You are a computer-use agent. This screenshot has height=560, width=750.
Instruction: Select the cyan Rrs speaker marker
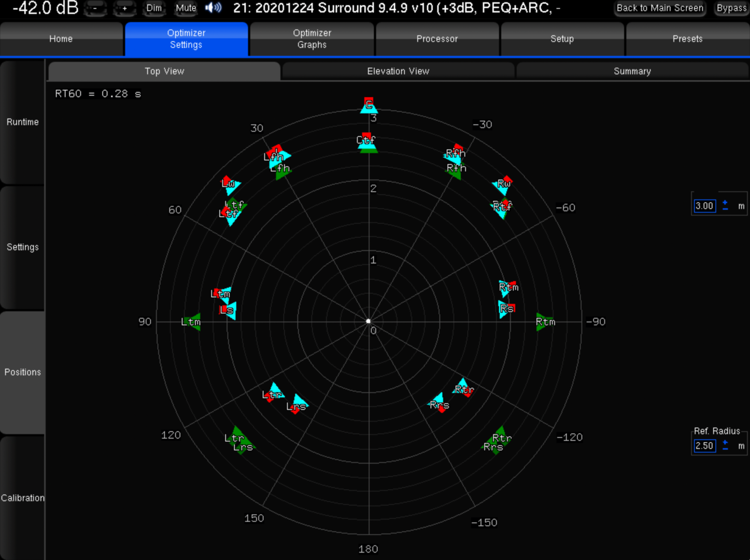[439, 403]
